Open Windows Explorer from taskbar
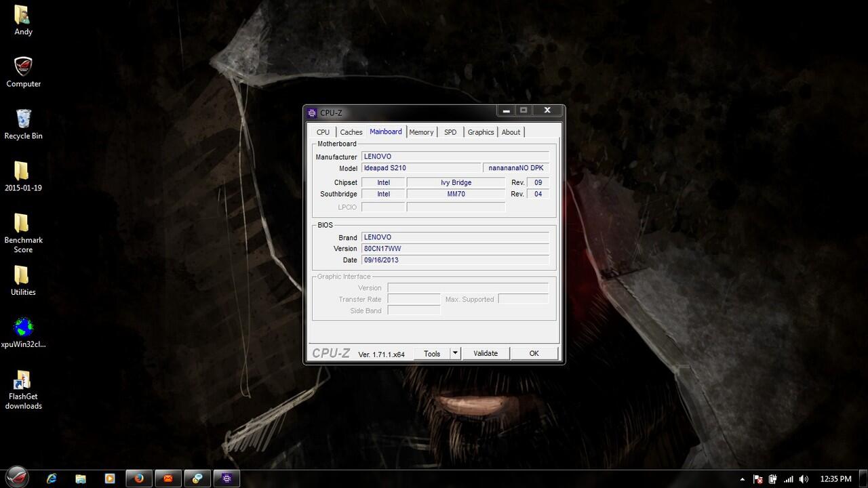868x488 pixels. point(80,479)
